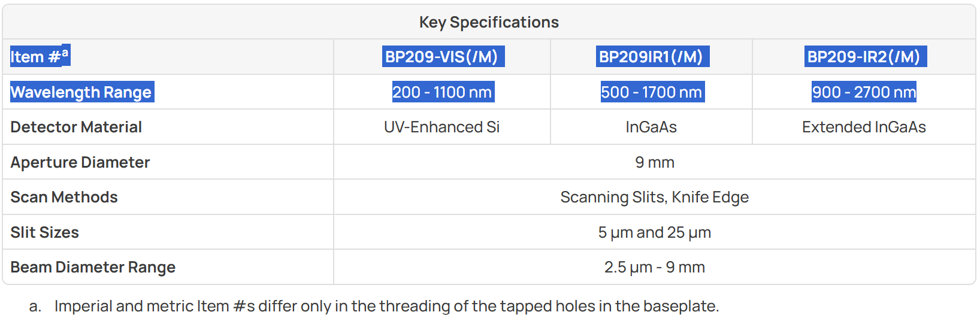Screen dimensions: 980x315
Task: Click the 900 - 2700 nm value
Action: pyautogui.click(x=864, y=92)
